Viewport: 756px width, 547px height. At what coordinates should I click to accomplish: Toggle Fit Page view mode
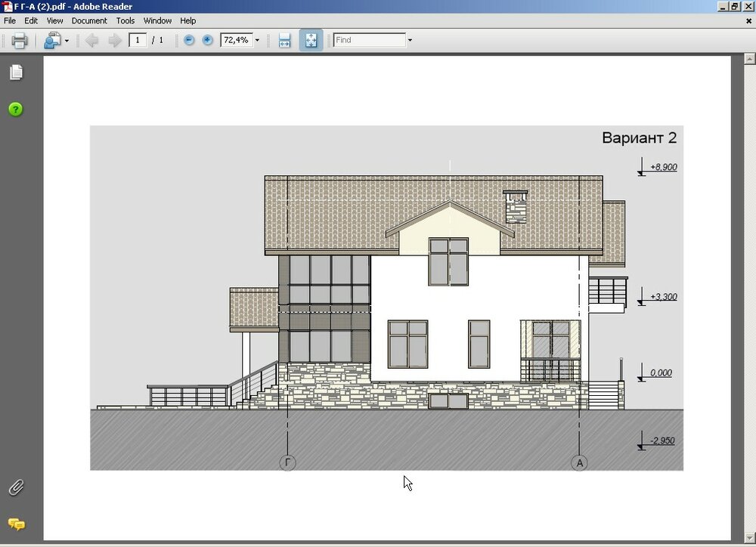(311, 40)
